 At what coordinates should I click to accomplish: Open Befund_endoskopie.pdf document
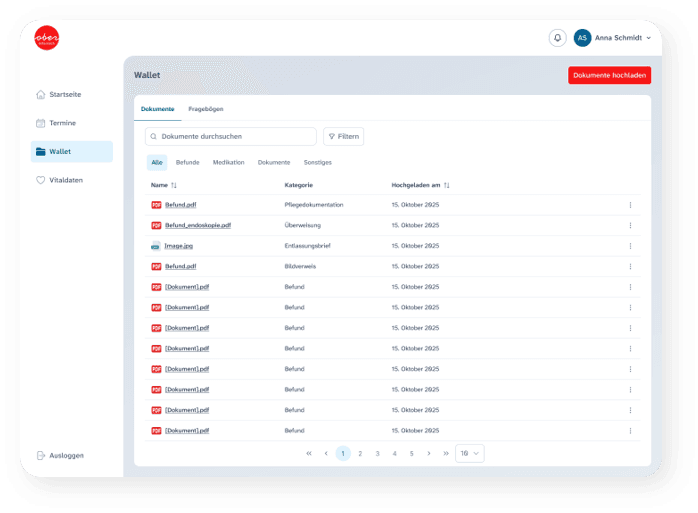click(x=198, y=225)
